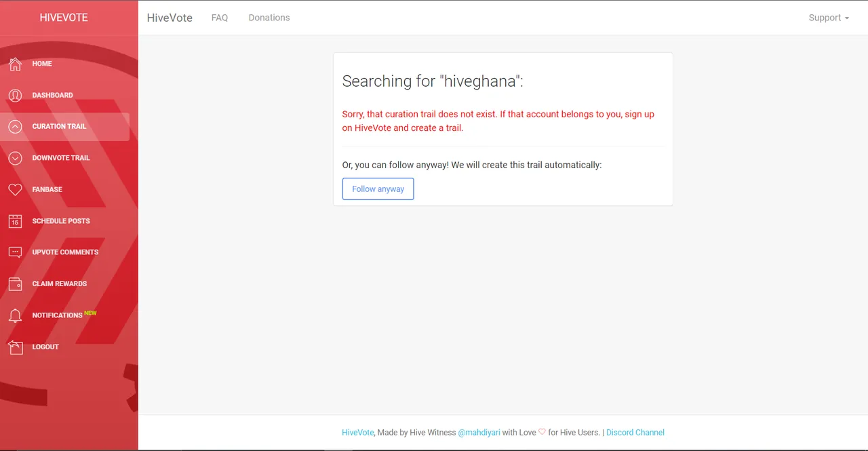Open Schedule Posts section
Screen dimensions: 868x451
(65, 221)
